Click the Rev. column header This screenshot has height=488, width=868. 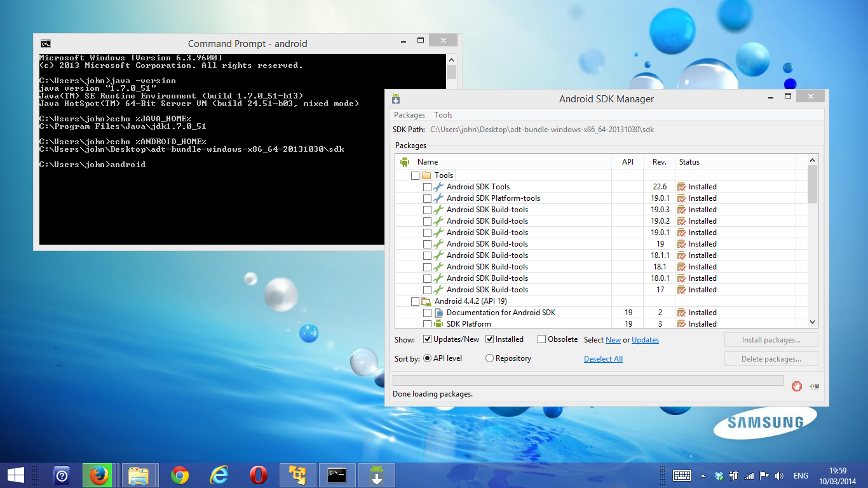[660, 162]
